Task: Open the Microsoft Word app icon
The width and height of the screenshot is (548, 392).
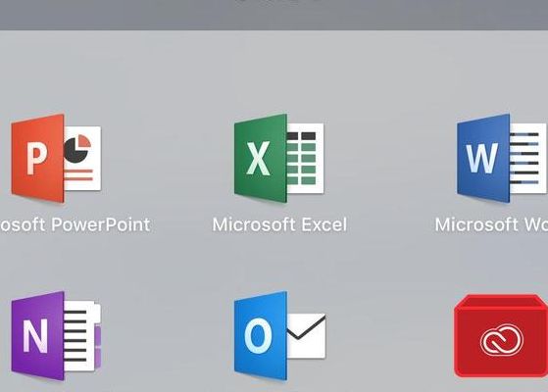Action: [x=502, y=158]
